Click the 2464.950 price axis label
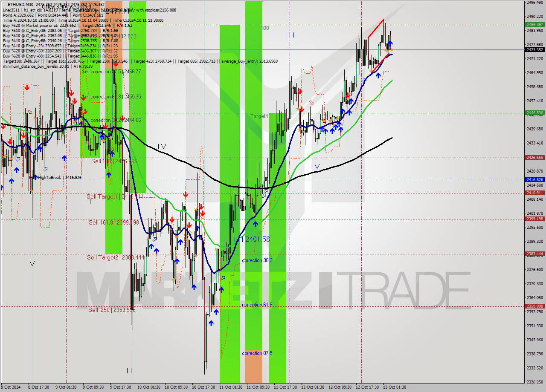Viewport: 546px width, 392px height. [x=534, y=73]
